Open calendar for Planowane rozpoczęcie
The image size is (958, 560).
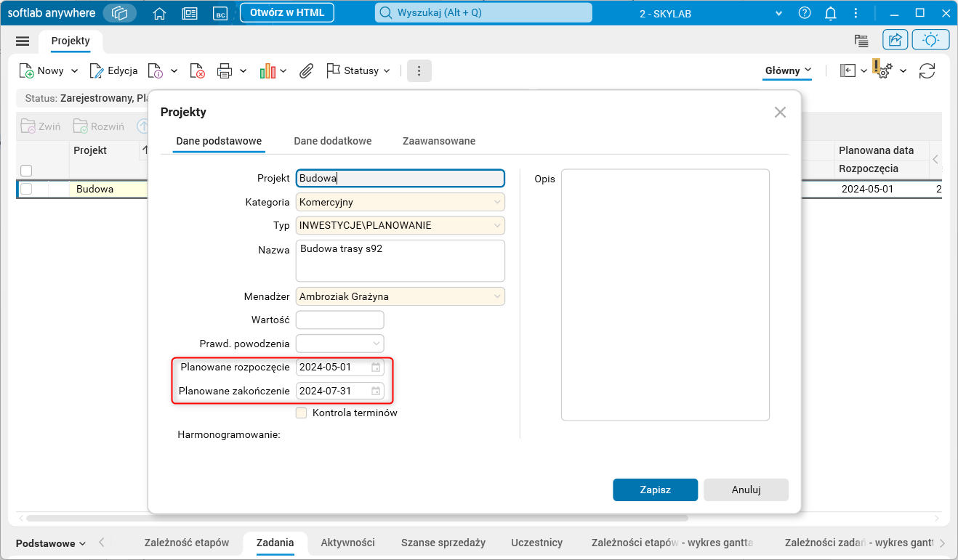click(x=376, y=368)
